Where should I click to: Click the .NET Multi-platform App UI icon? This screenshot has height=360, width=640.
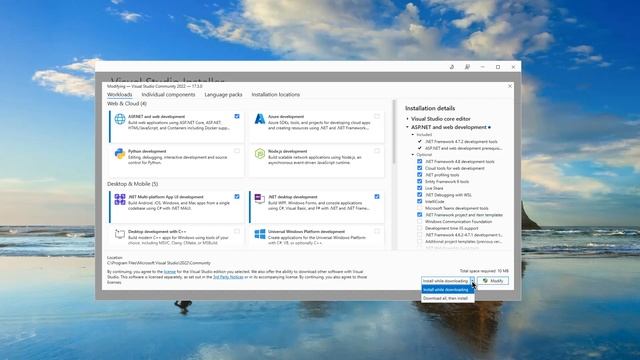click(120, 199)
